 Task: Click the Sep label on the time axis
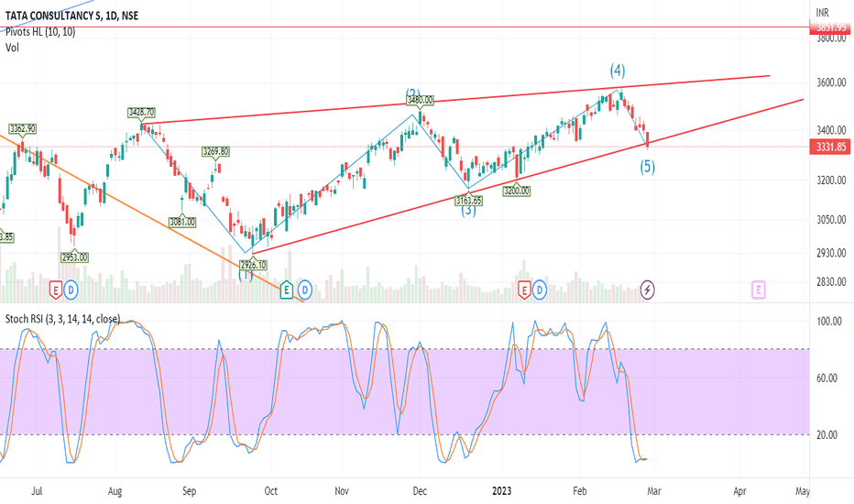tap(189, 491)
